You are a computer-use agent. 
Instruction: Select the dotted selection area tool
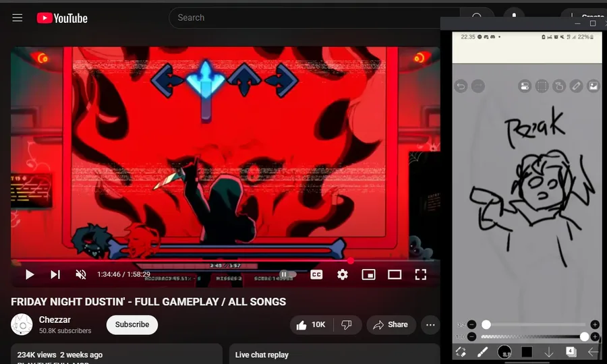click(542, 86)
